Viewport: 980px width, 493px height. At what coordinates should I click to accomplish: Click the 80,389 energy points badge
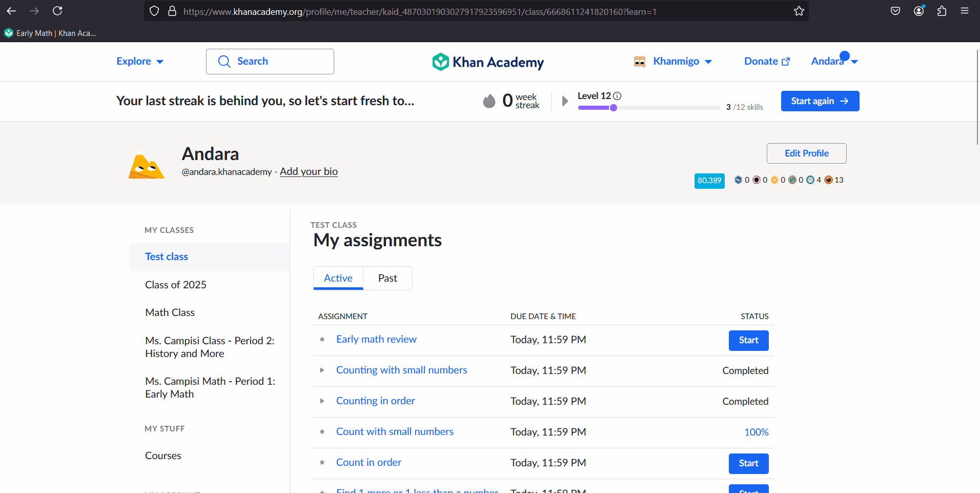pyautogui.click(x=709, y=181)
